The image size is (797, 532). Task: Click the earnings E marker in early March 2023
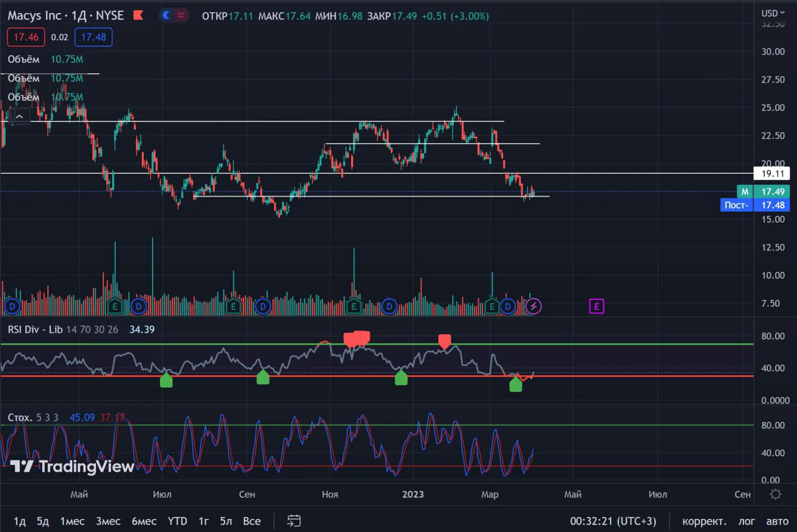coord(492,306)
